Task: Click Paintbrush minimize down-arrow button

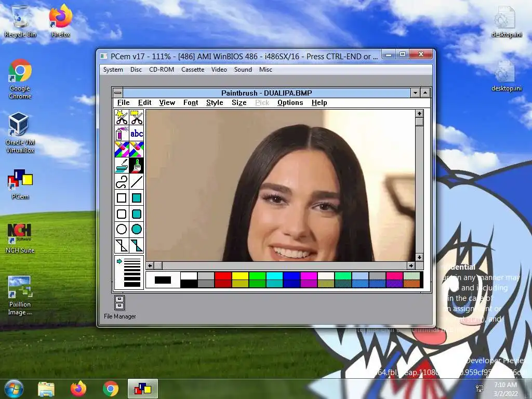Action: click(x=415, y=92)
